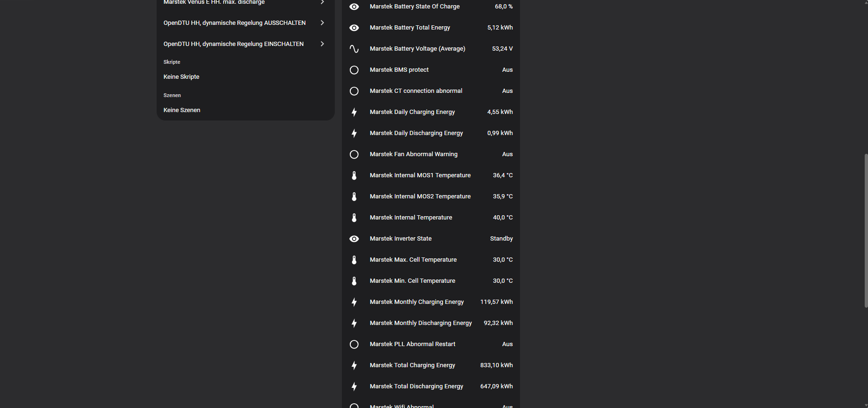The width and height of the screenshot is (868, 408).
Task: Open the Marstek Min. Cell Temperature row
Action: click(431, 281)
